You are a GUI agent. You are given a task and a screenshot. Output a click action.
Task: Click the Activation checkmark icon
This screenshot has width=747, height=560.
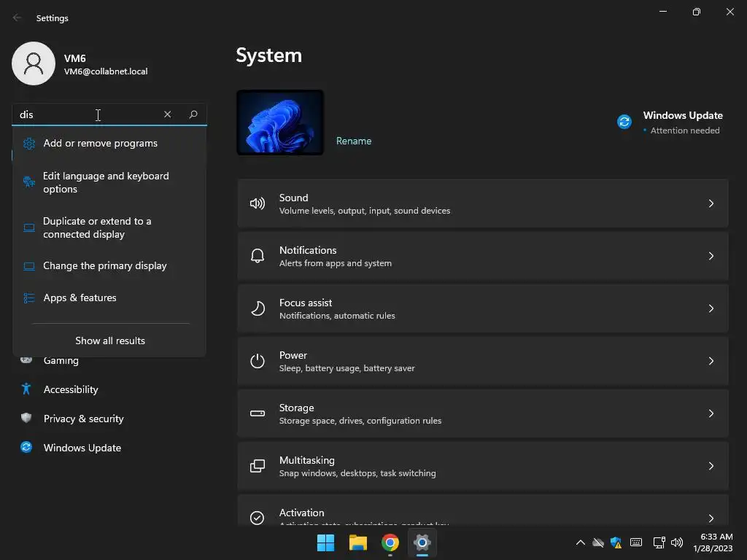tap(258, 518)
